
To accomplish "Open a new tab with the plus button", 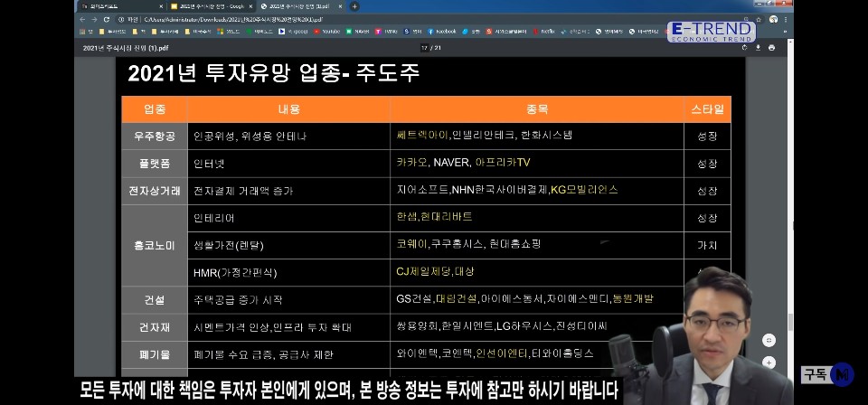I will (x=354, y=6).
